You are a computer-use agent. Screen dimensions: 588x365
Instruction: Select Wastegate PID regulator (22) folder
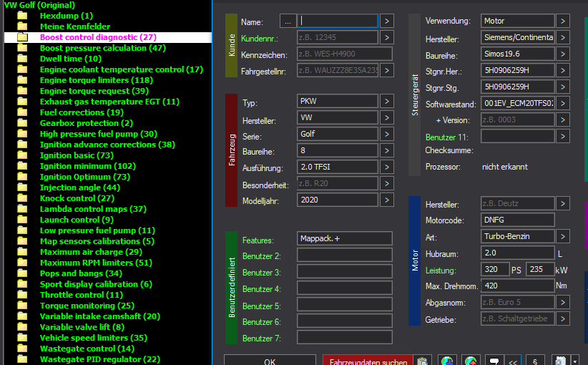pyautogui.click(x=99, y=359)
